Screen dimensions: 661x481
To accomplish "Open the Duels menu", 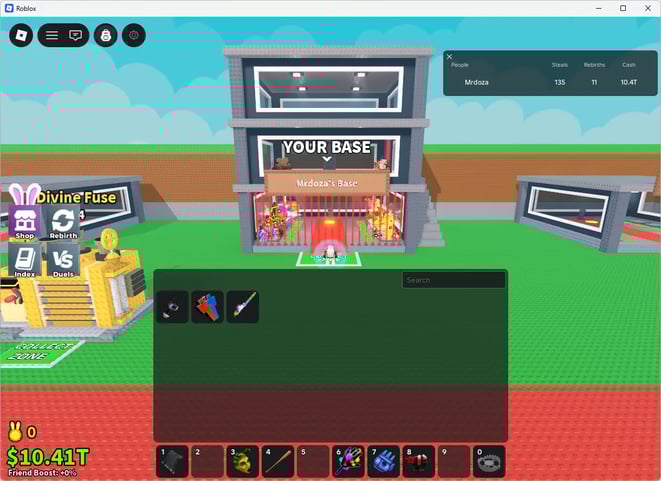I will [63, 260].
